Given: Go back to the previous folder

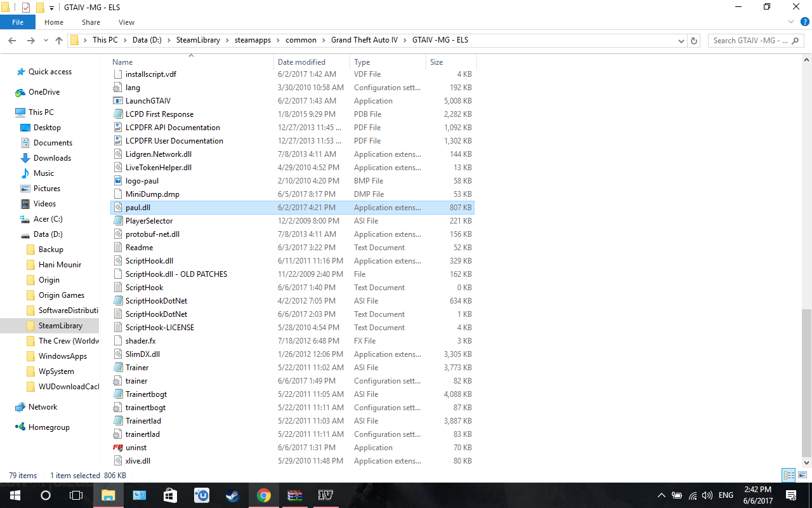Looking at the screenshot, I should [12, 41].
